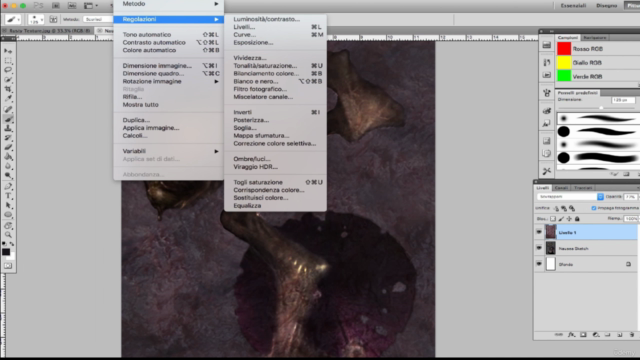The width and height of the screenshot is (640, 360).
Task: Select the Dodge tool
Action: click(x=8, y=176)
